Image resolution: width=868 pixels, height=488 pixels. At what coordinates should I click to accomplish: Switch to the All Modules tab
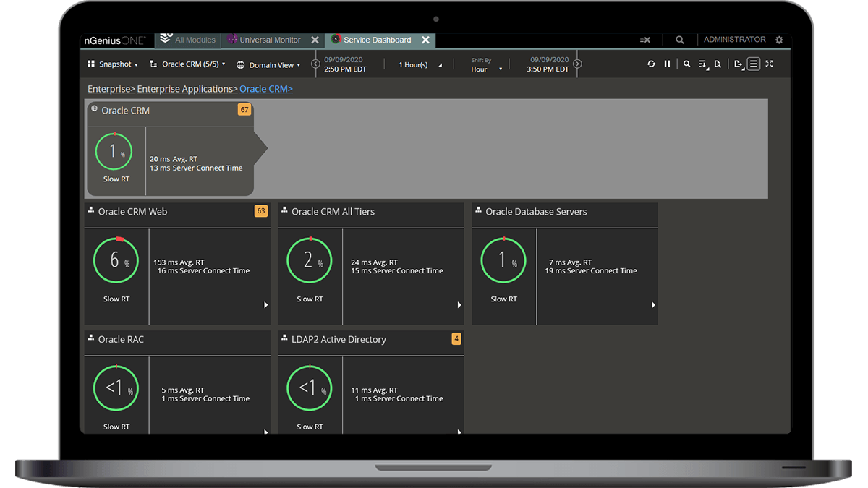click(188, 40)
